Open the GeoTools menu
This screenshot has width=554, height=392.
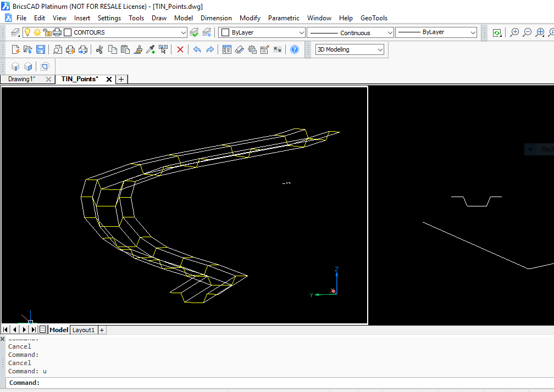(x=374, y=18)
